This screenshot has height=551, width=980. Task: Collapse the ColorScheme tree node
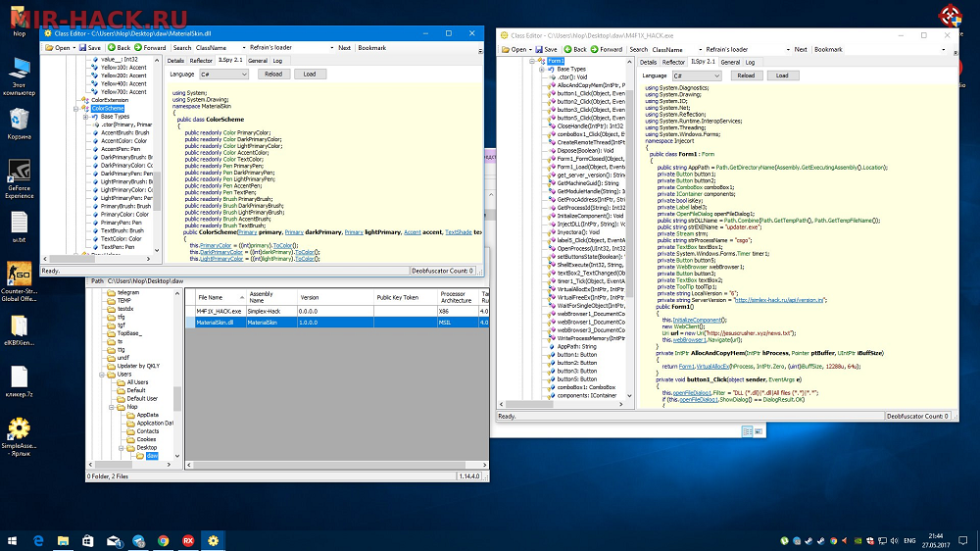click(x=74, y=108)
